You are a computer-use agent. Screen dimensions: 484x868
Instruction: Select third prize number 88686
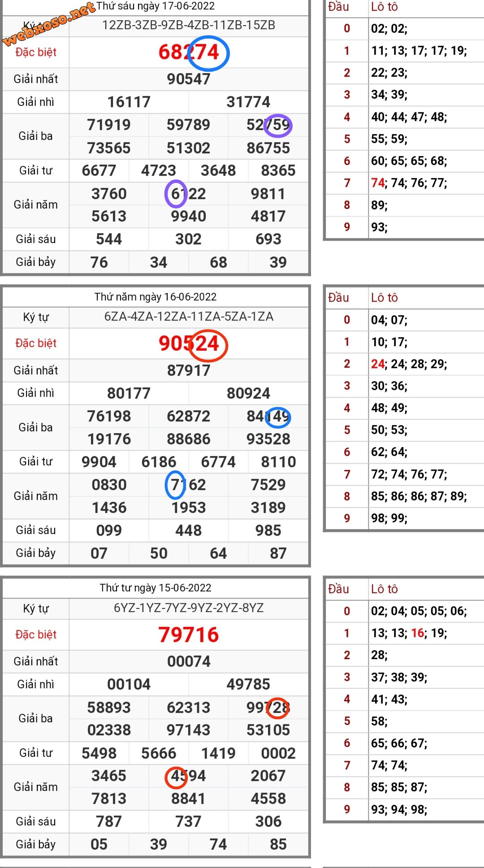point(189,439)
